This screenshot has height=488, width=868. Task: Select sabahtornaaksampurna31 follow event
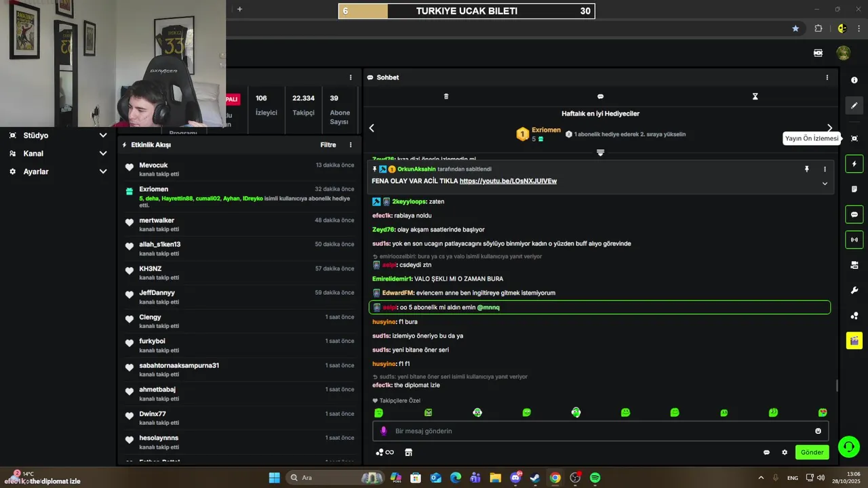click(x=240, y=369)
